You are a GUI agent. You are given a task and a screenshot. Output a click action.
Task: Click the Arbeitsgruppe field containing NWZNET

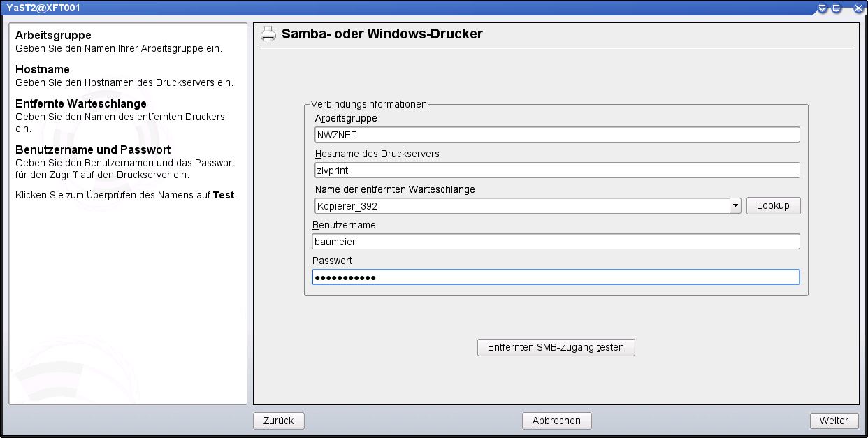click(x=556, y=135)
